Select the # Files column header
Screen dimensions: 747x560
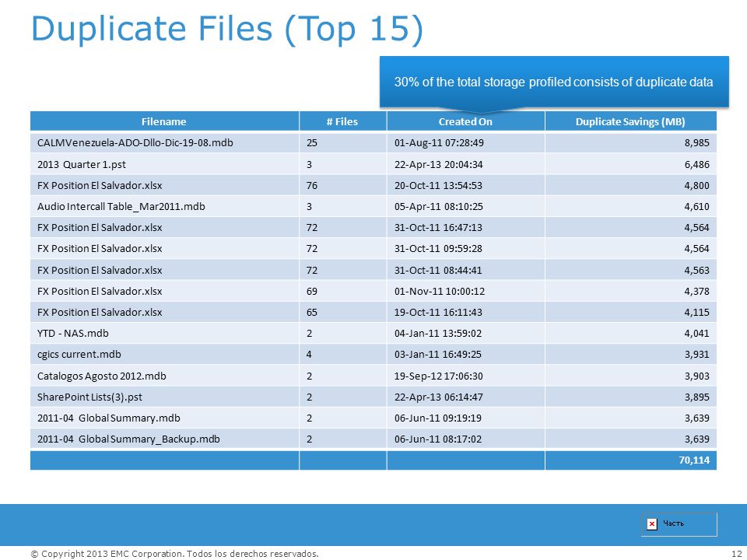point(342,121)
